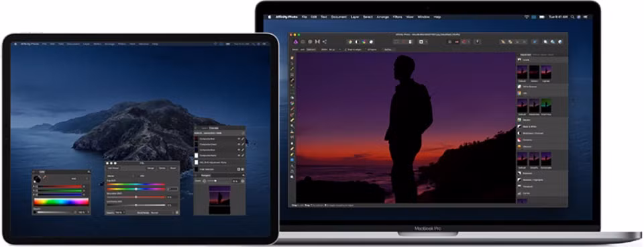Select the Curves adjustment on MacBook
The width and height of the screenshot is (644, 247).
[x=542, y=193]
